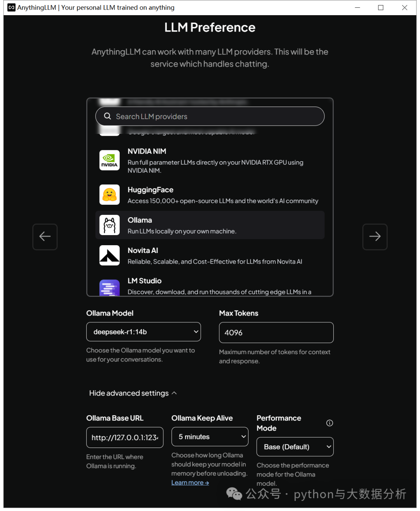Click the Max Tokens input field
The height and width of the screenshot is (511, 420).
click(x=276, y=333)
